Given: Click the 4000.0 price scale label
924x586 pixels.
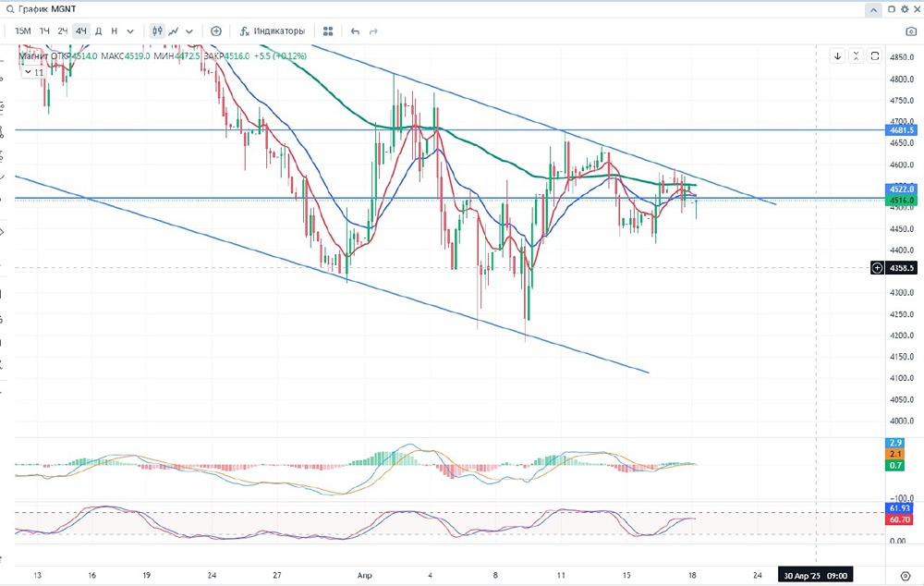Looking at the screenshot, I should (902, 421).
